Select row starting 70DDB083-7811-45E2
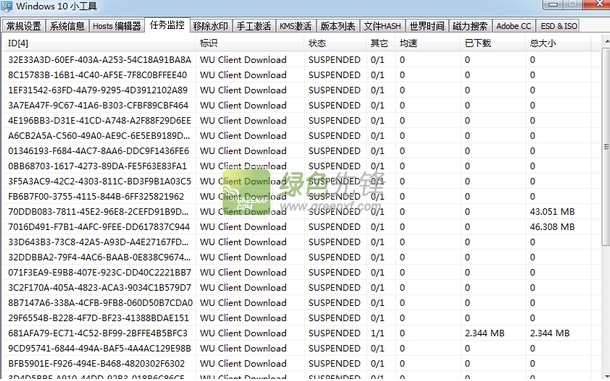The image size is (610, 381). click(302, 211)
